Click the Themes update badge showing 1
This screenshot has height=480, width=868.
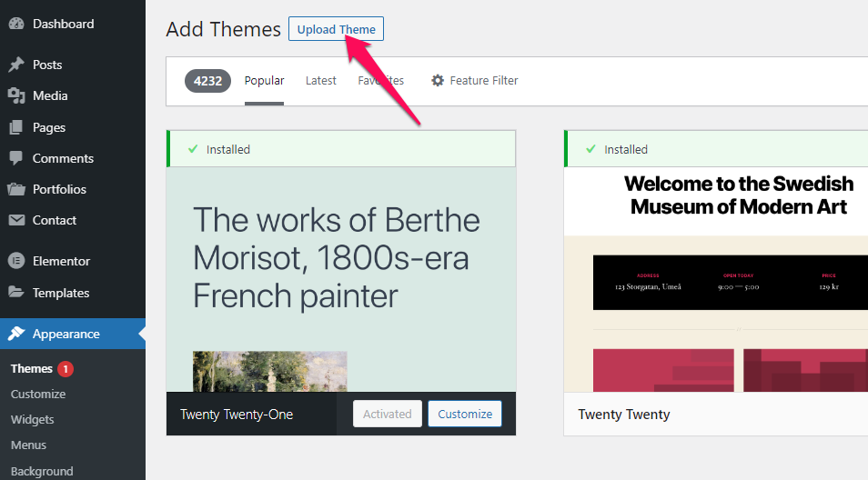click(66, 369)
